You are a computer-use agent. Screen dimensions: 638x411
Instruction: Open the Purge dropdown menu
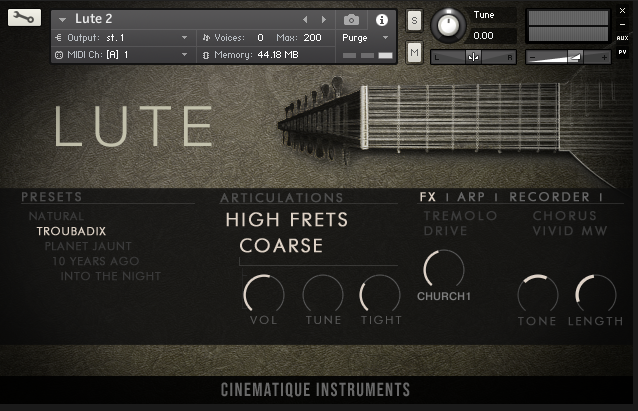[x=385, y=37]
